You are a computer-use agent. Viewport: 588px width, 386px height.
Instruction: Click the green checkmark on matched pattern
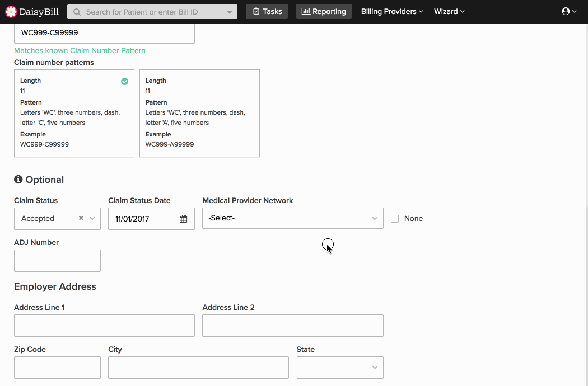[x=124, y=81]
